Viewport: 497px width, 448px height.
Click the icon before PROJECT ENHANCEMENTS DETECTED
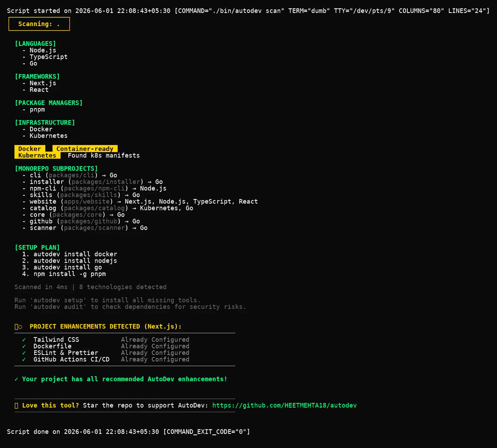click(x=18, y=327)
